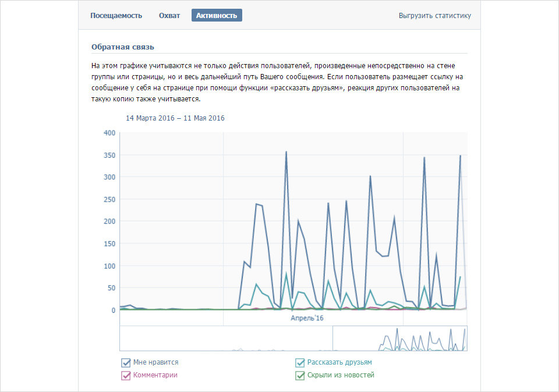Click the last likes peak at chart's right edge
The height and width of the screenshot is (392, 559).
pyautogui.click(x=460, y=156)
